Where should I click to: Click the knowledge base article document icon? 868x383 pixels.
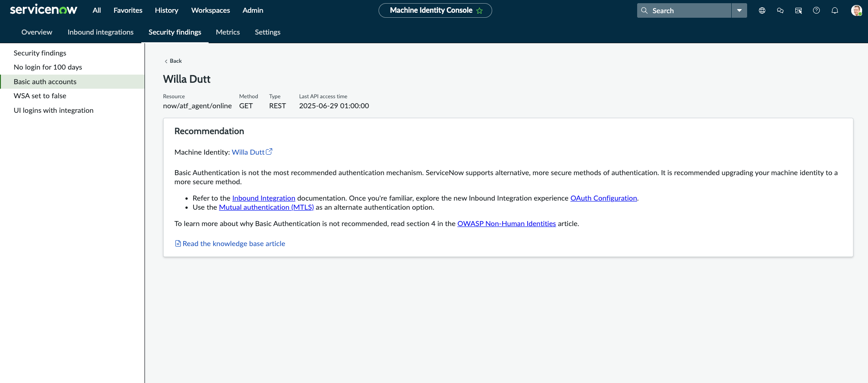point(178,244)
